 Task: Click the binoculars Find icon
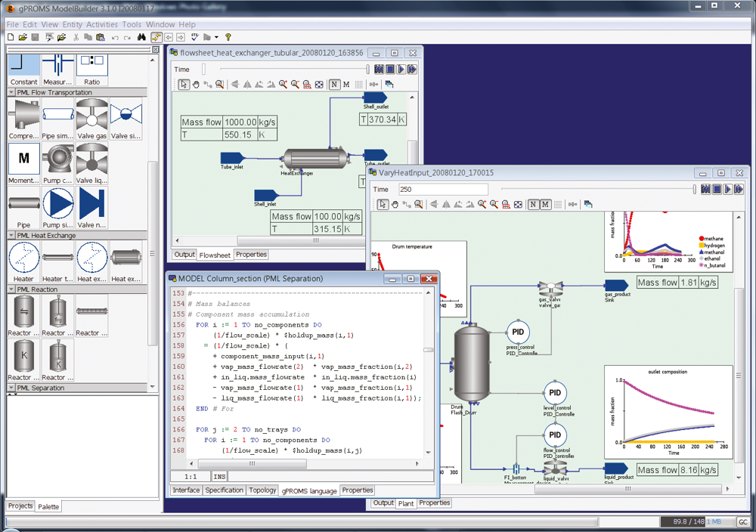(x=141, y=37)
